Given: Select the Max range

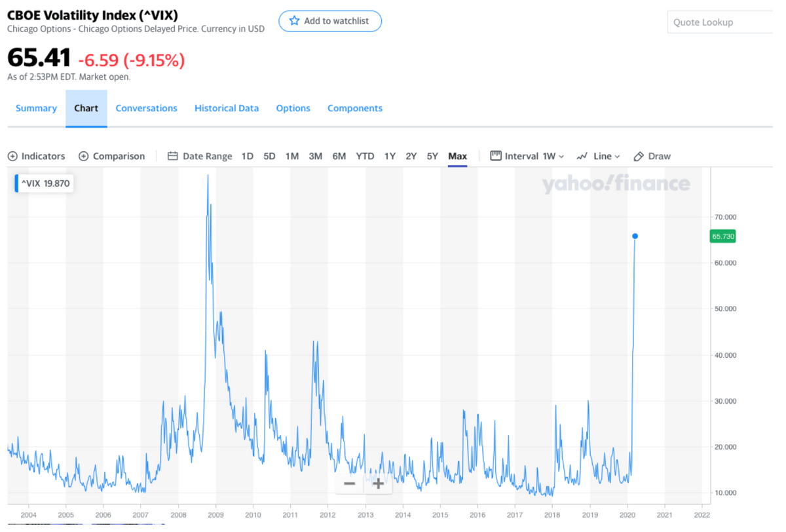Looking at the screenshot, I should 458,156.
